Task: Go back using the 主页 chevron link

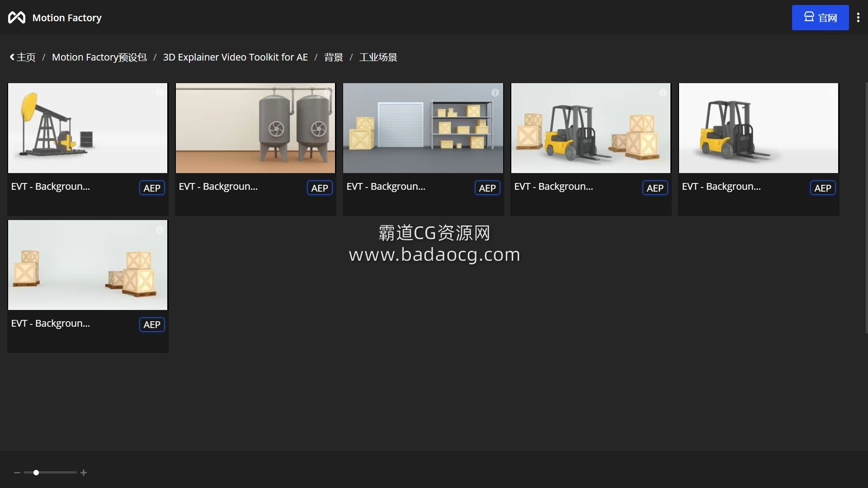Action: coord(23,57)
